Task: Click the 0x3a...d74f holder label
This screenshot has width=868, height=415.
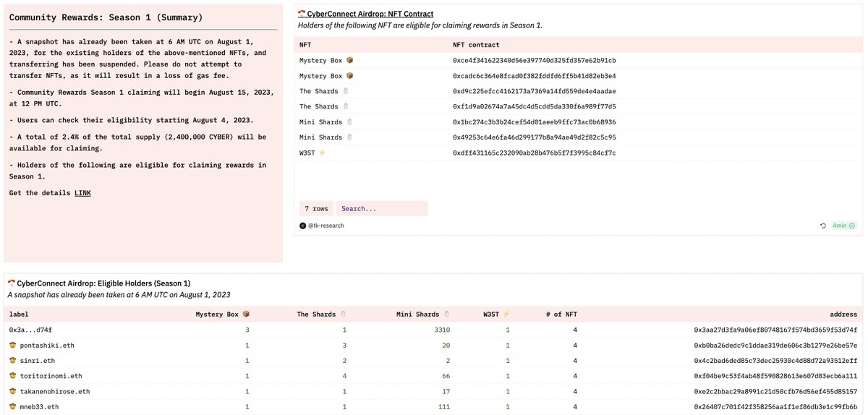Action: click(x=30, y=330)
